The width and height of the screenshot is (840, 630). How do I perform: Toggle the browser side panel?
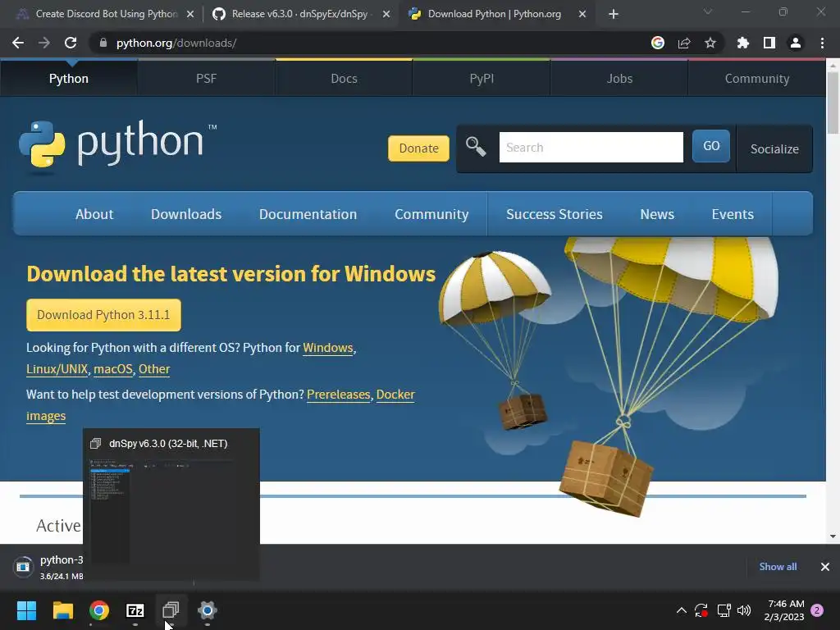point(769,43)
